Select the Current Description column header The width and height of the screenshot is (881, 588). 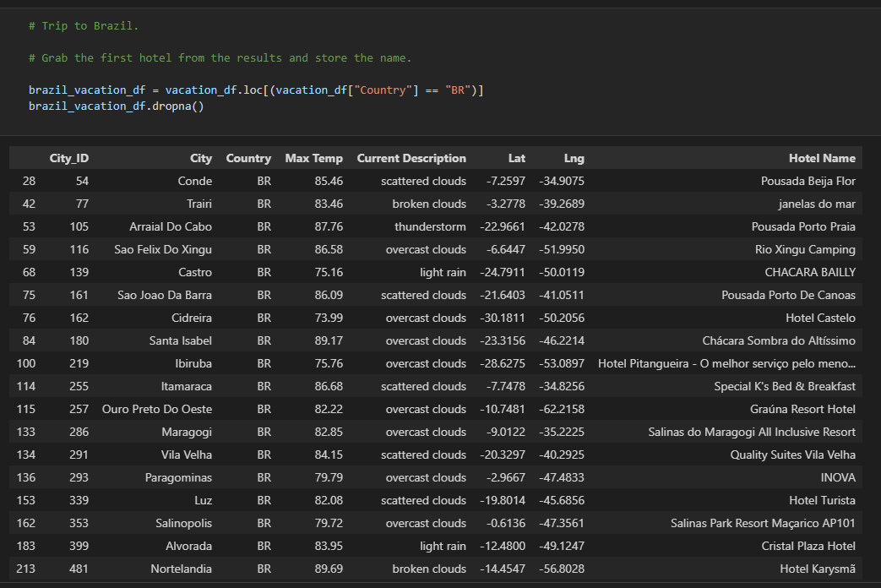tap(411, 158)
